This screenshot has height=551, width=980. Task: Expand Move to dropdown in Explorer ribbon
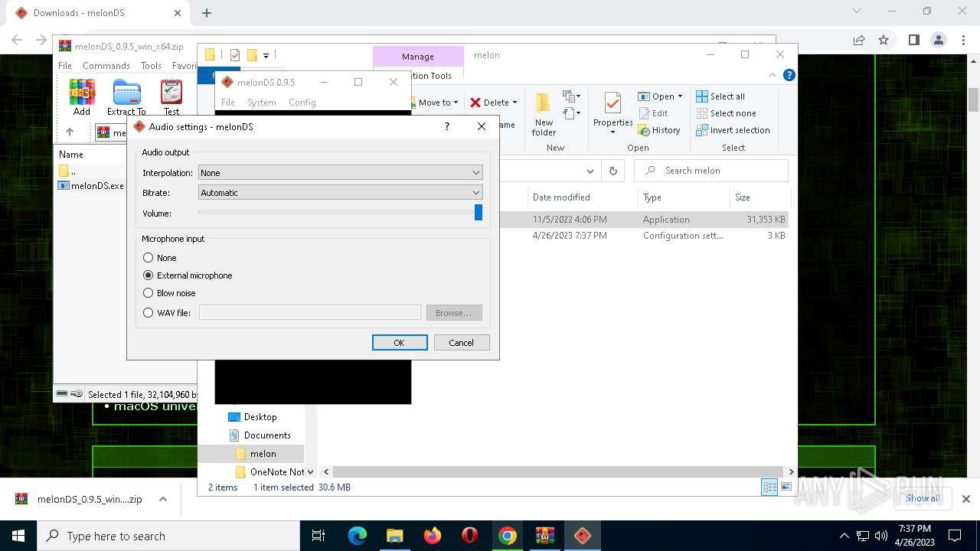456,103
